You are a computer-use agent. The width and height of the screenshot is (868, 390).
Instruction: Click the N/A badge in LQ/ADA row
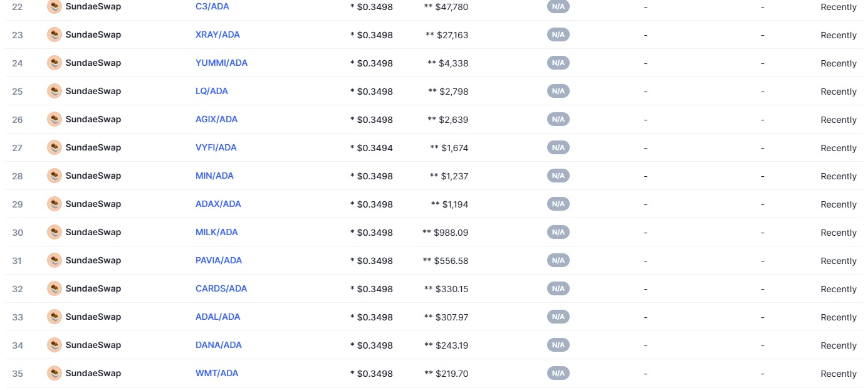[x=558, y=91]
